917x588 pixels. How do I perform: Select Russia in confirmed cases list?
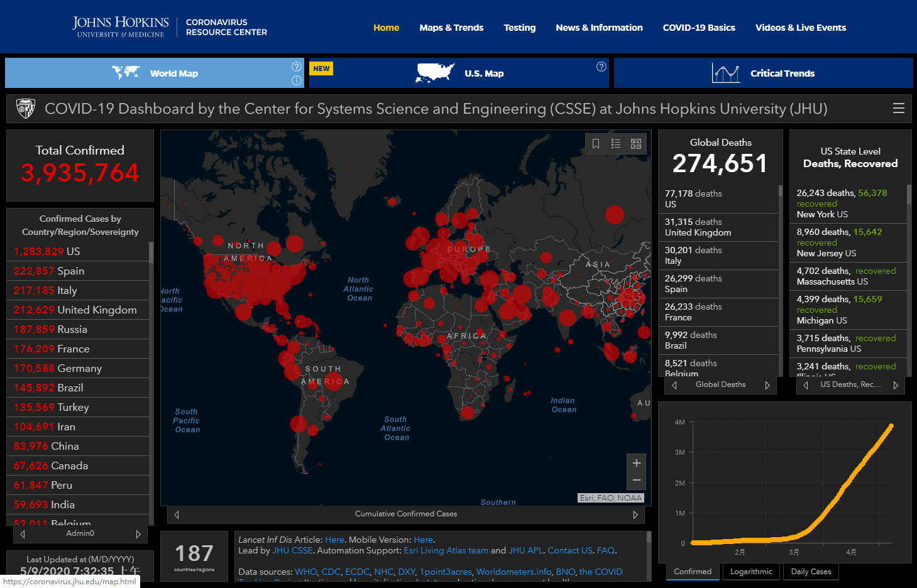[x=78, y=329]
